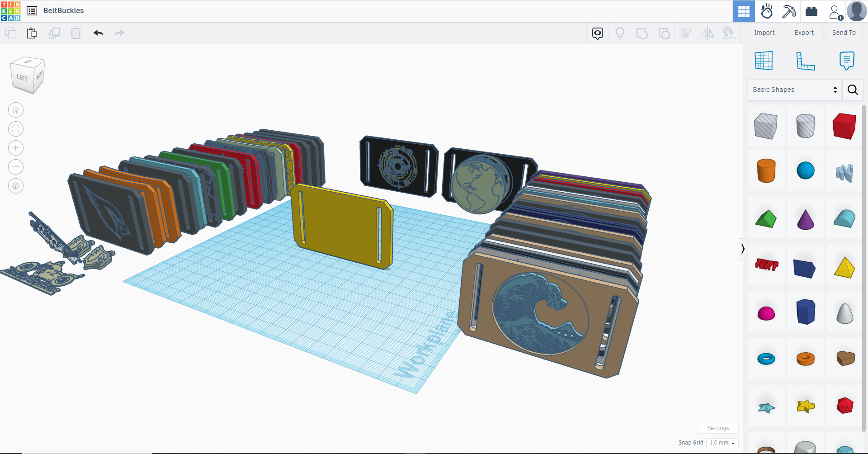Image resolution: width=868 pixels, height=454 pixels.
Task: Click the Duplicate and repeat icon
Action: [x=54, y=33]
